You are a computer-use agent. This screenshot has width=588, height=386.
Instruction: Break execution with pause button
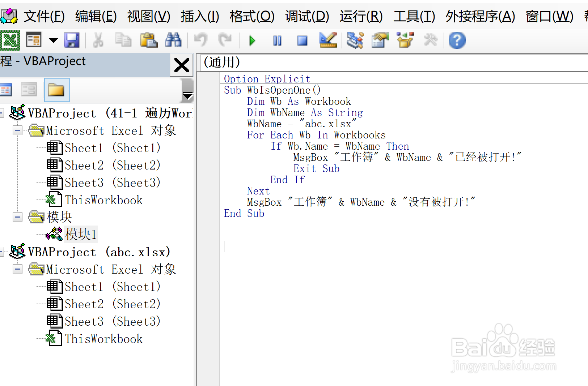277,40
